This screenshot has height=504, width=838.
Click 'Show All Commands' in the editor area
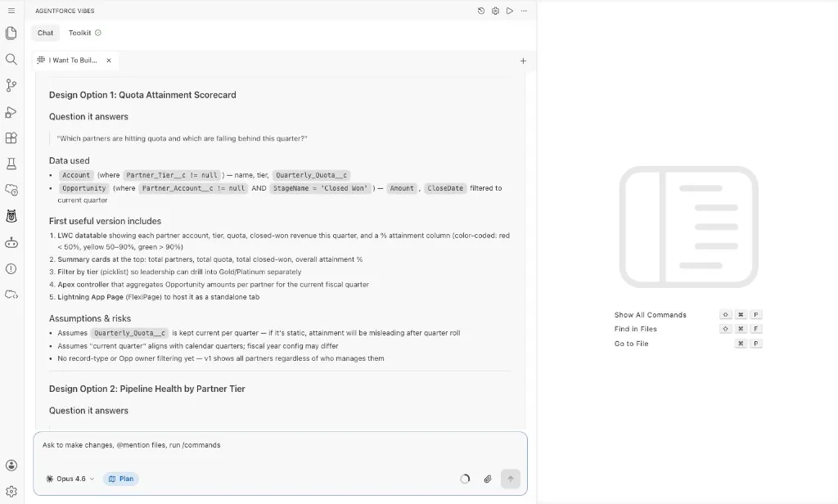coord(650,315)
